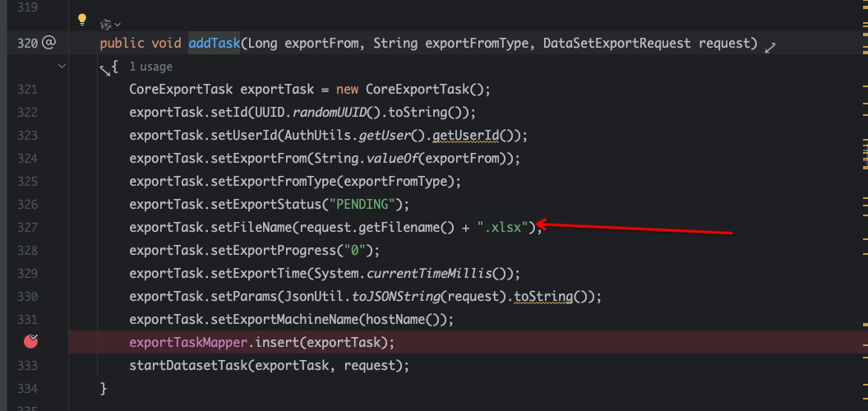
Task: Collapse the addTask method using fold chevron
Action: pyautogui.click(x=62, y=66)
